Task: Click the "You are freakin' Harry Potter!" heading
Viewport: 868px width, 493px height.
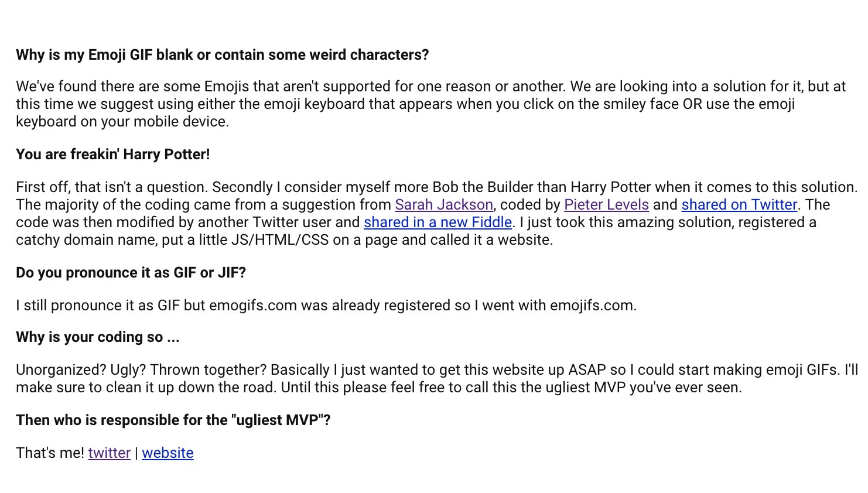Action: pyautogui.click(x=113, y=155)
